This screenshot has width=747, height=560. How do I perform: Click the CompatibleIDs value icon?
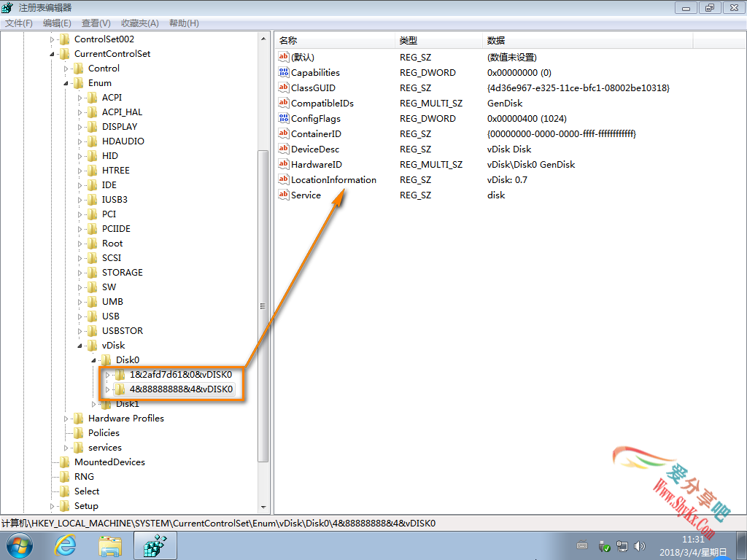284,103
